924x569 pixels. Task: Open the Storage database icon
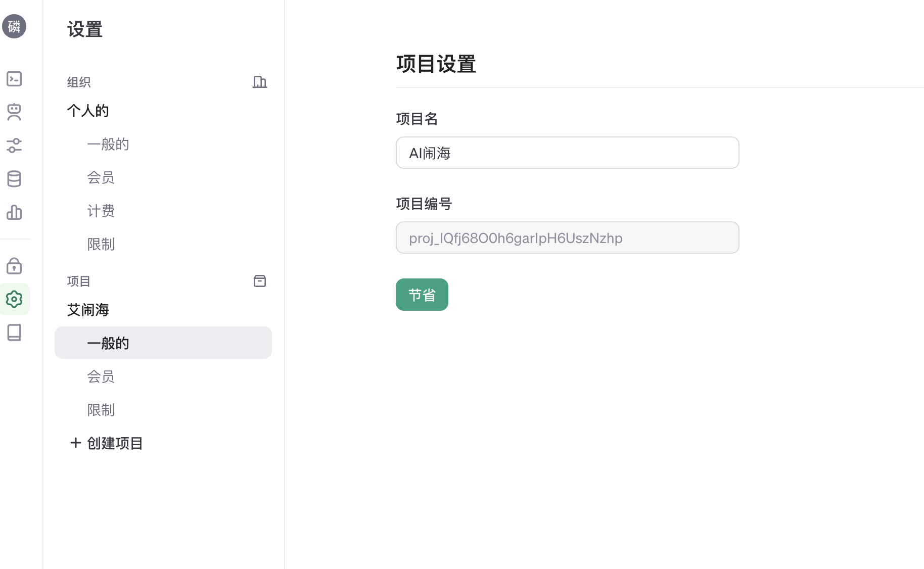[x=14, y=179]
